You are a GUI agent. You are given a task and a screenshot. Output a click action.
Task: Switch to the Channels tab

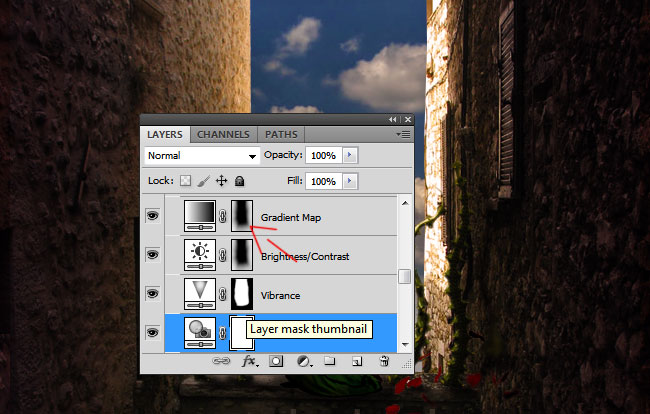pos(223,134)
